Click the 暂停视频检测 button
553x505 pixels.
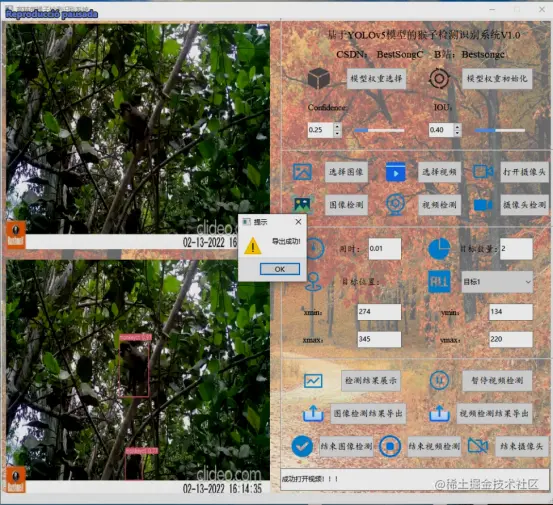click(497, 381)
